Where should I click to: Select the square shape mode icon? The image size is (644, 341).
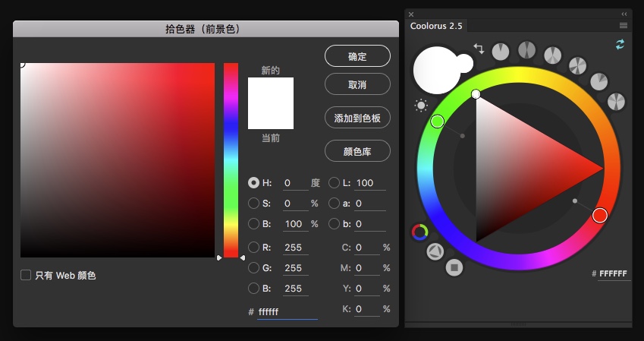(x=454, y=267)
